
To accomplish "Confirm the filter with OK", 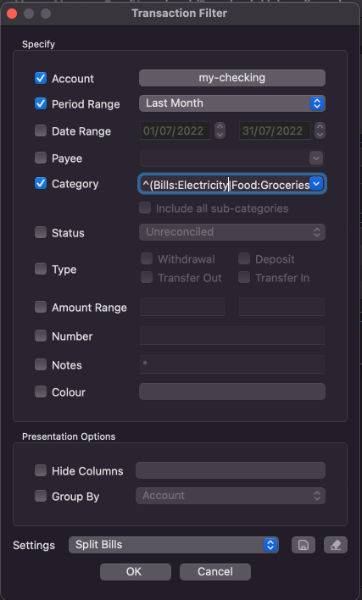I will pos(135,572).
